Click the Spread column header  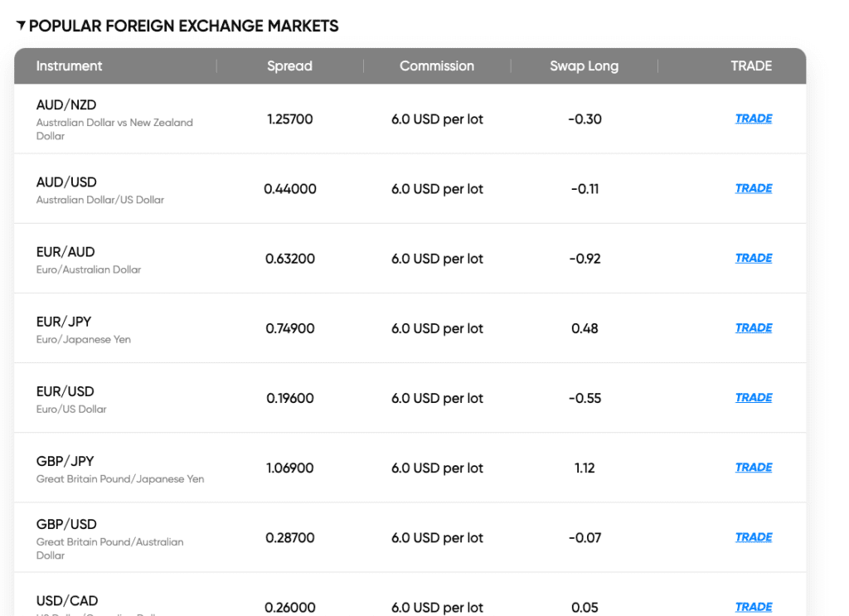pyautogui.click(x=289, y=66)
